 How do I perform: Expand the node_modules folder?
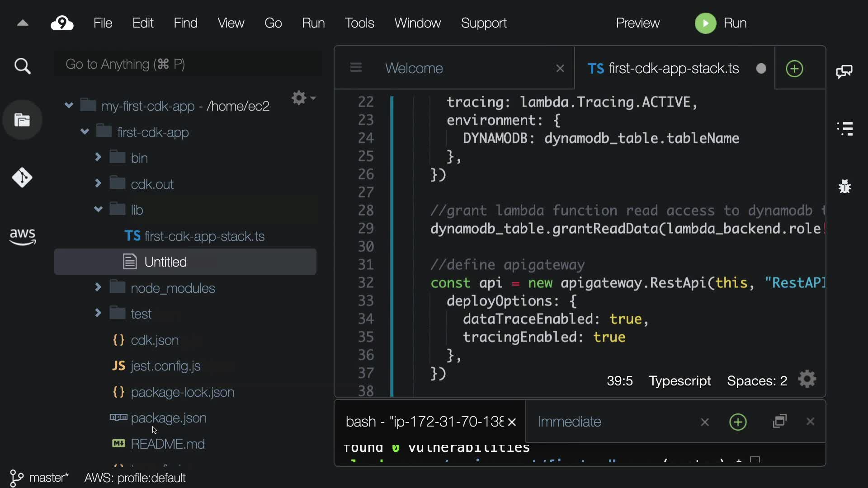98,287
